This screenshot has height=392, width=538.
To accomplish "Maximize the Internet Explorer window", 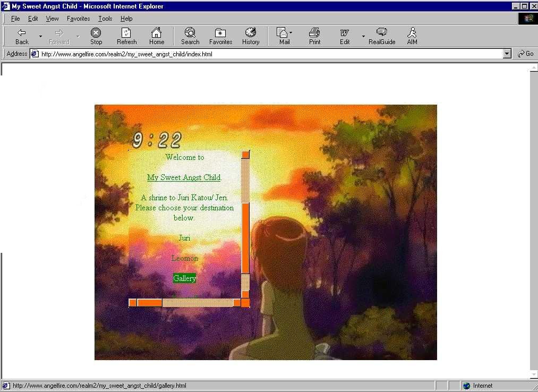I will pyautogui.click(x=524, y=6).
